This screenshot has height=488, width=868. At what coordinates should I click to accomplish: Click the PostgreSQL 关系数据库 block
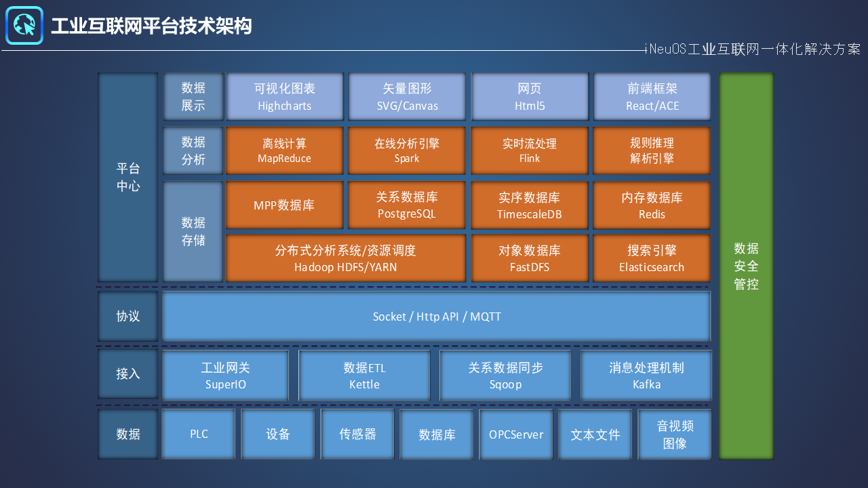(x=407, y=205)
